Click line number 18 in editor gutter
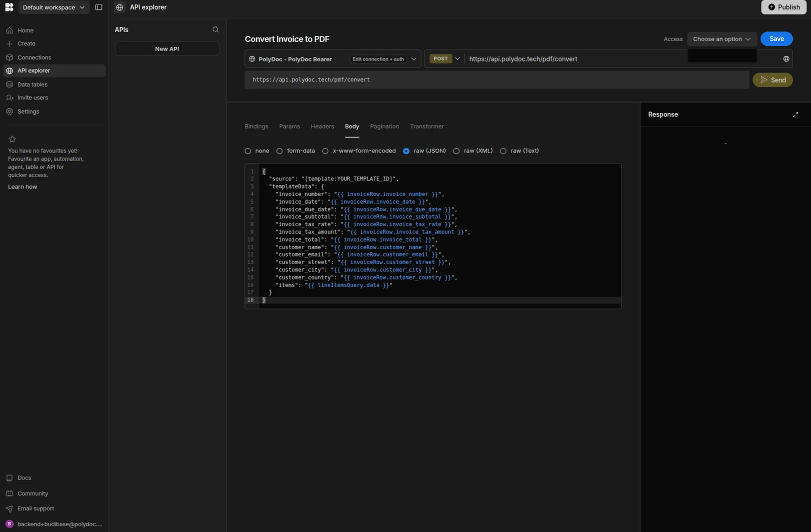811x532 pixels. pyautogui.click(x=250, y=300)
